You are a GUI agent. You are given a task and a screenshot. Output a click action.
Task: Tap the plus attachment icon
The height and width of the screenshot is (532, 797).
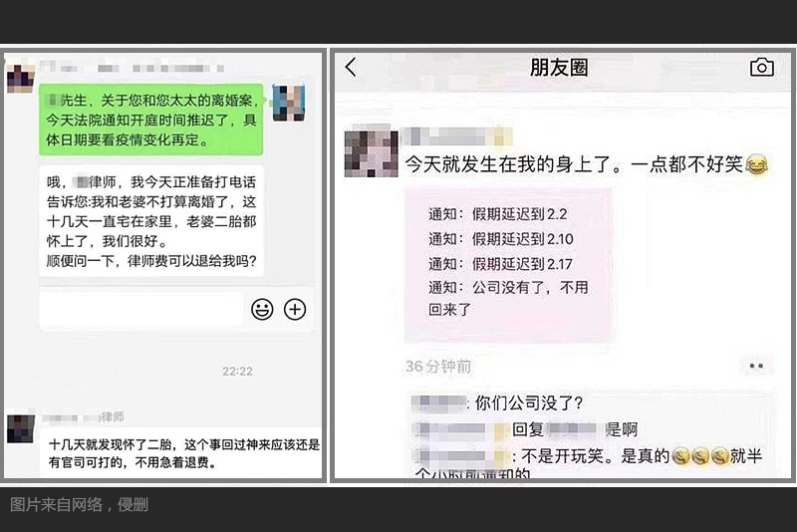pyautogui.click(x=295, y=309)
